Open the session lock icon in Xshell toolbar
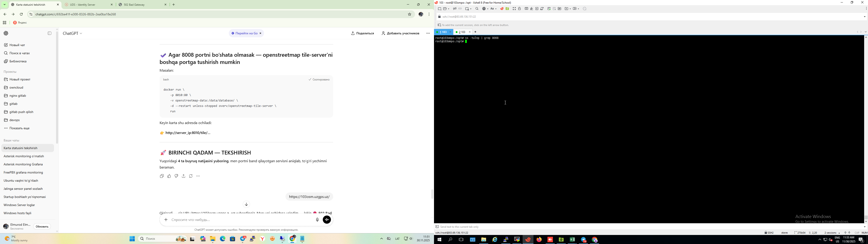Screen dimensions: 868x244 (520, 9)
